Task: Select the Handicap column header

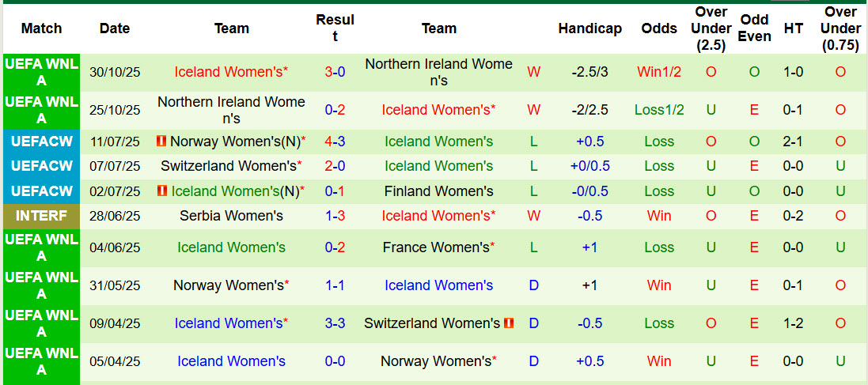Action: 589,28
